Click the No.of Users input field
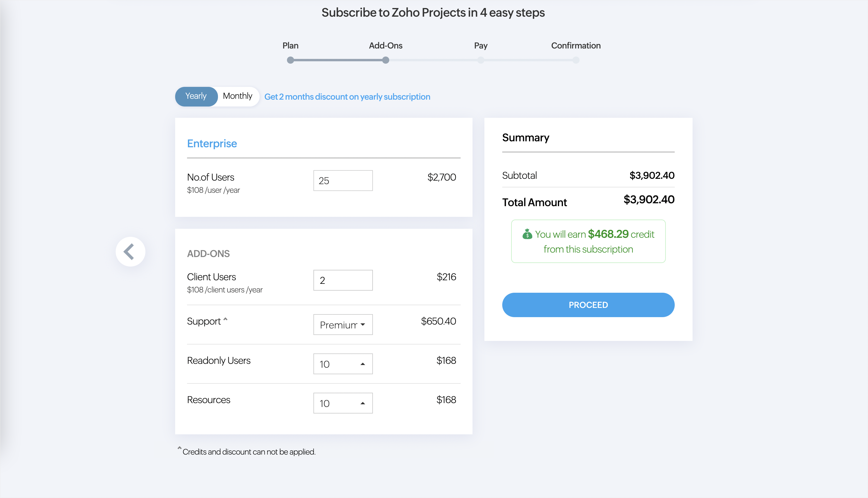The width and height of the screenshot is (868, 498). pos(343,181)
